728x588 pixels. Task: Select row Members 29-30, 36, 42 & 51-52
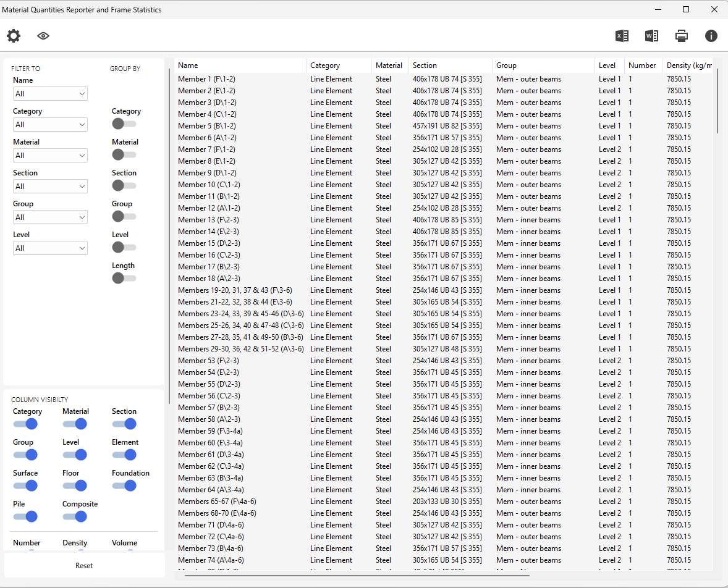click(443, 348)
